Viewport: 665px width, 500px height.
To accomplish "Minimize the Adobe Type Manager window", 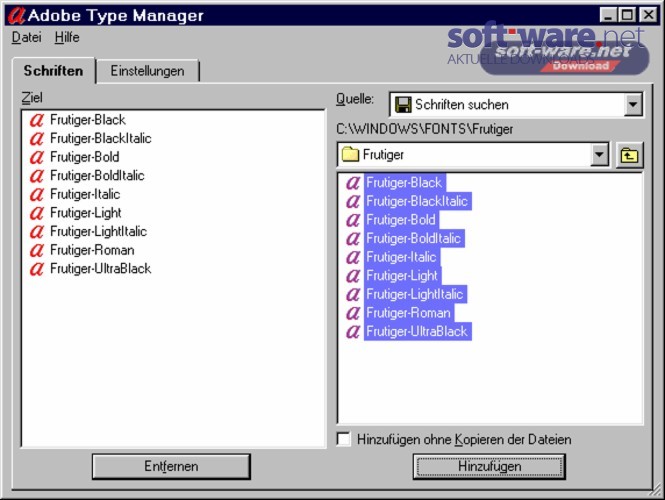I will (608, 15).
